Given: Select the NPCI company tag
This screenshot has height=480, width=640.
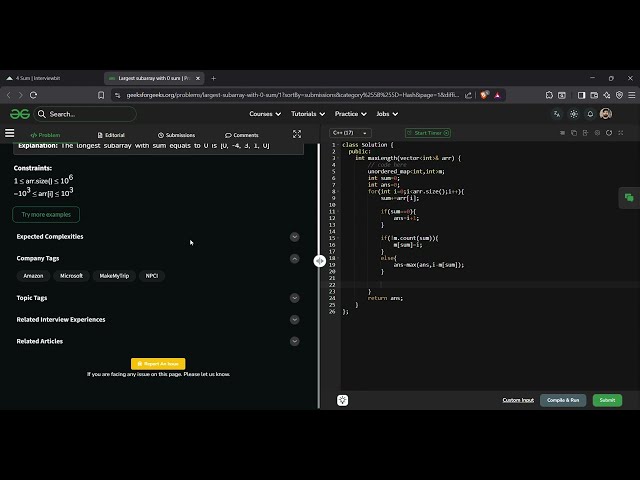Looking at the screenshot, I should click(152, 276).
